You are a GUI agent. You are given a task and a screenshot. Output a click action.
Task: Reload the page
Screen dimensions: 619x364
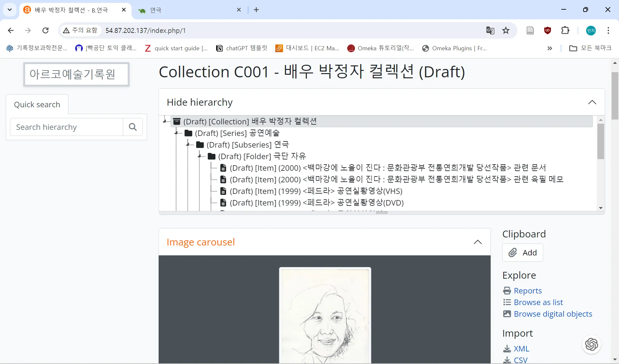[x=45, y=31]
